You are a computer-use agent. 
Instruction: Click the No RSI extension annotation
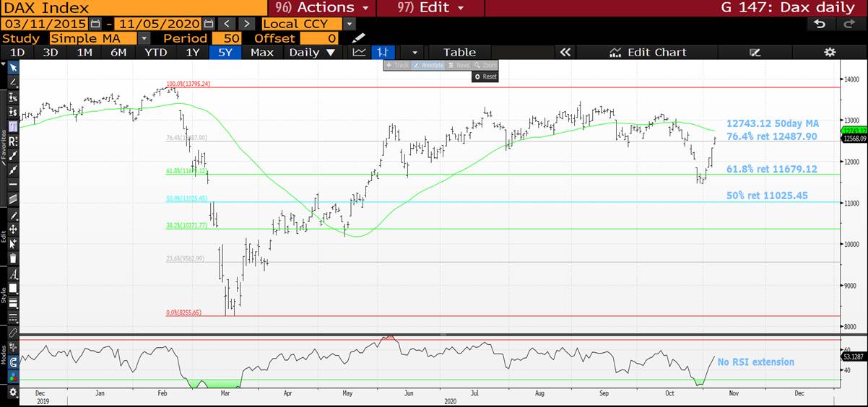click(x=755, y=362)
